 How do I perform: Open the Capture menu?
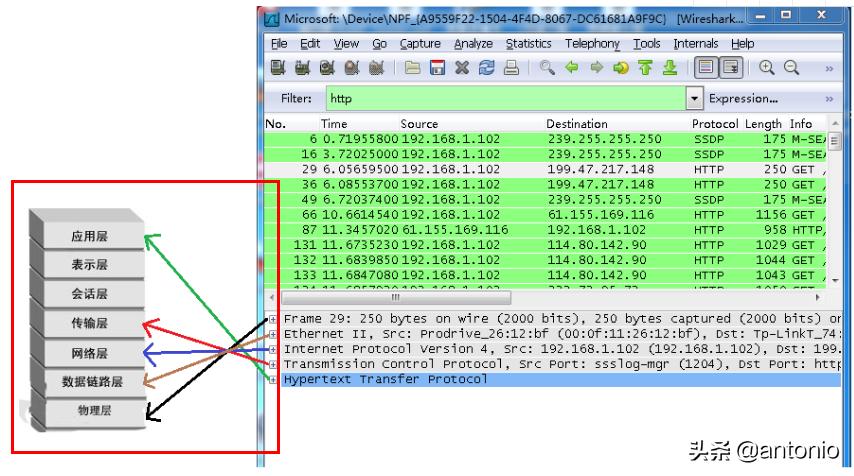420,44
